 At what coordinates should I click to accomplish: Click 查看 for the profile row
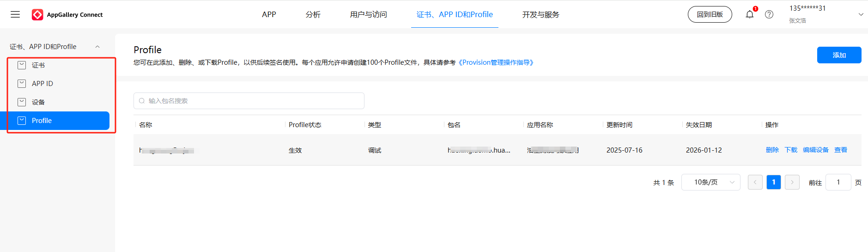click(x=841, y=150)
